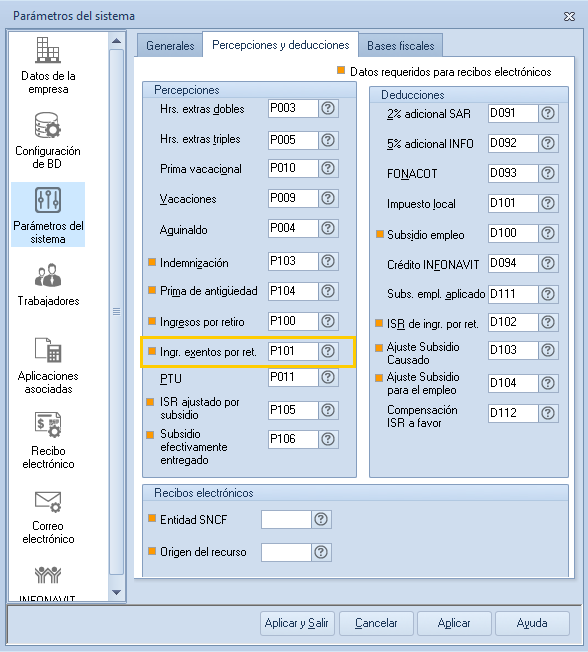Click help icon for Crédito INFONAVIT
Screen dimensions: 588x652
[548, 263]
